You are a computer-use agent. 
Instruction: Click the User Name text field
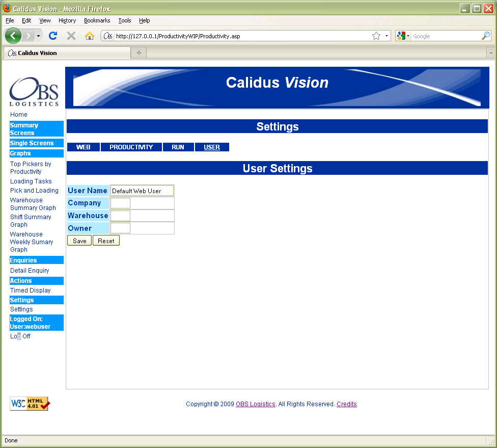tap(142, 191)
